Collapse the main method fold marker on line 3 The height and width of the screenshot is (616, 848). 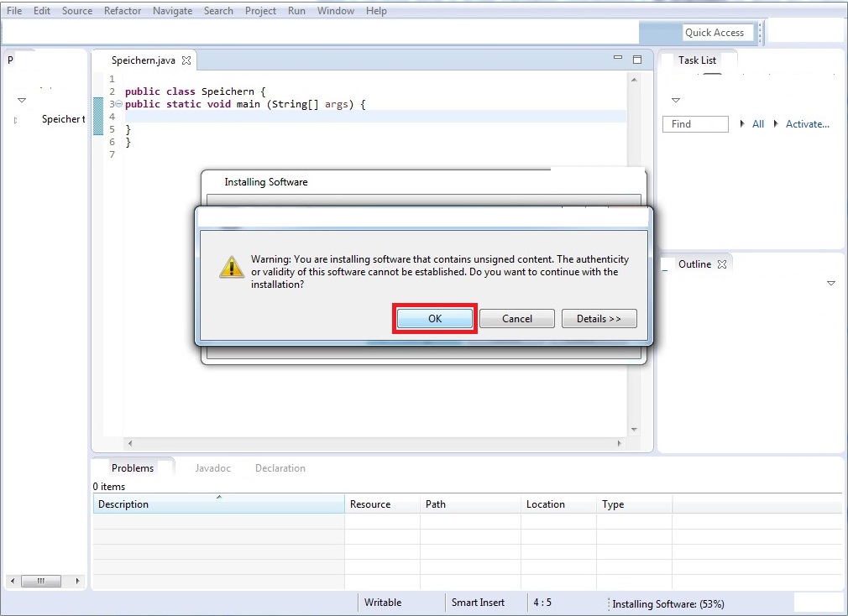pos(118,104)
